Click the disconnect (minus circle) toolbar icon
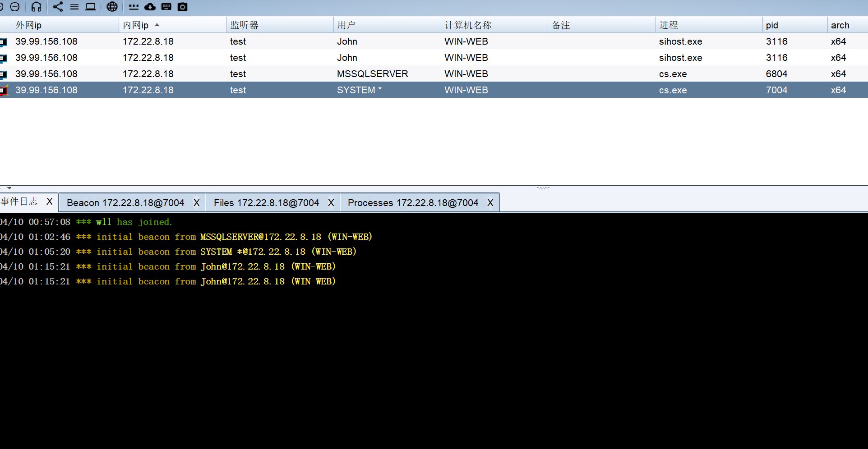Screen dimensions: 868x449 [15, 7]
